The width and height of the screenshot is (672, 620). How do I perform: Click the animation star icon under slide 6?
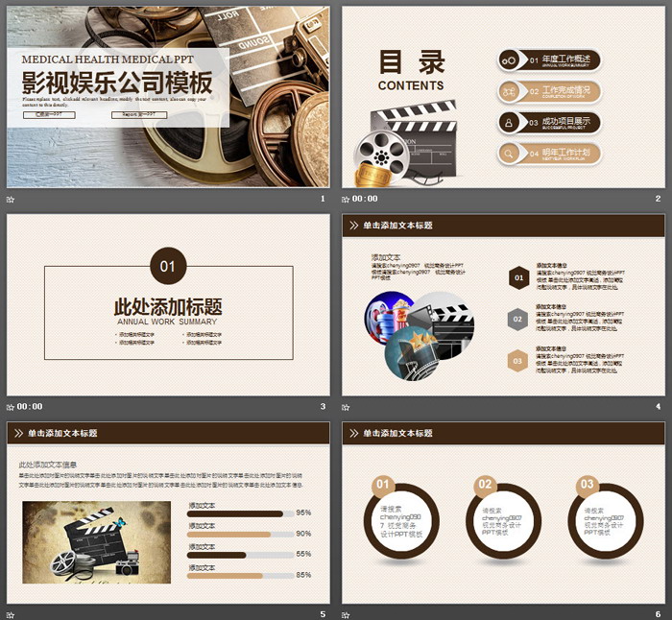point(346,615)
